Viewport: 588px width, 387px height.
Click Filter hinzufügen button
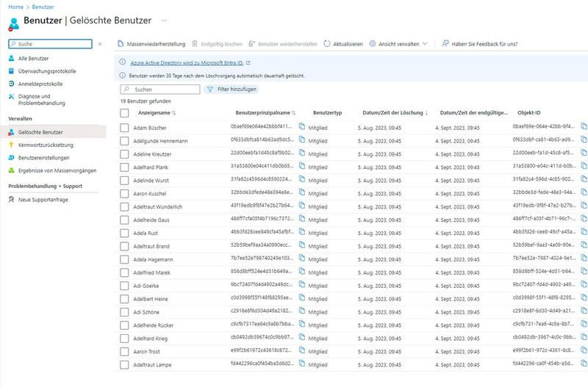click(x=232, y=89)
